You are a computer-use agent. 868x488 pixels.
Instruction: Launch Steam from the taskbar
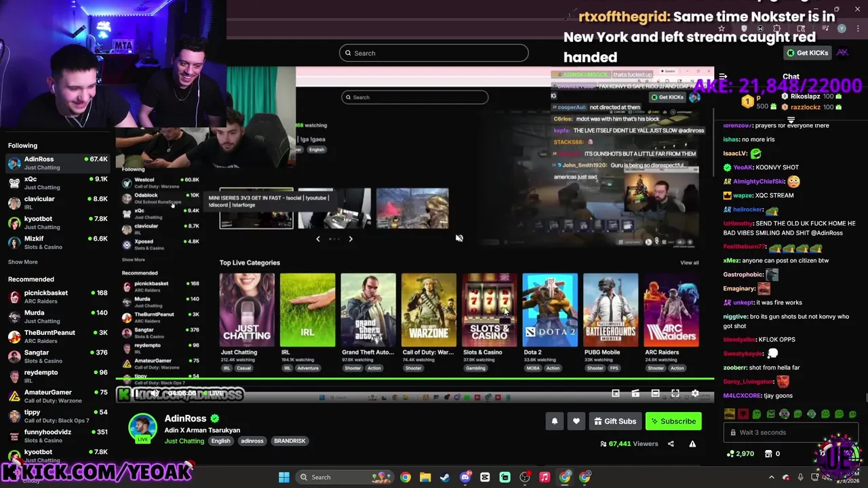pyautogui.click(x=445, y=477)
